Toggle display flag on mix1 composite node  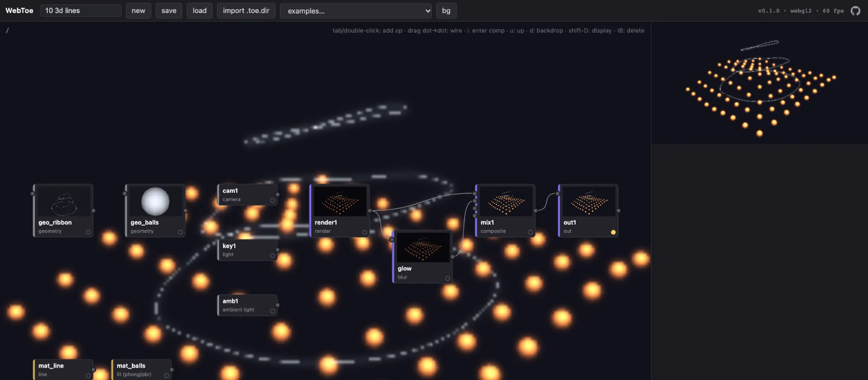pyautogui.click(x=530, y=232)
